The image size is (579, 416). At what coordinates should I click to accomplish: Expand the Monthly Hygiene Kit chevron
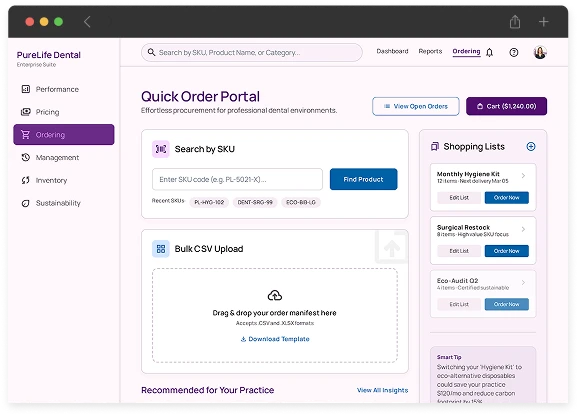point(523,176)
